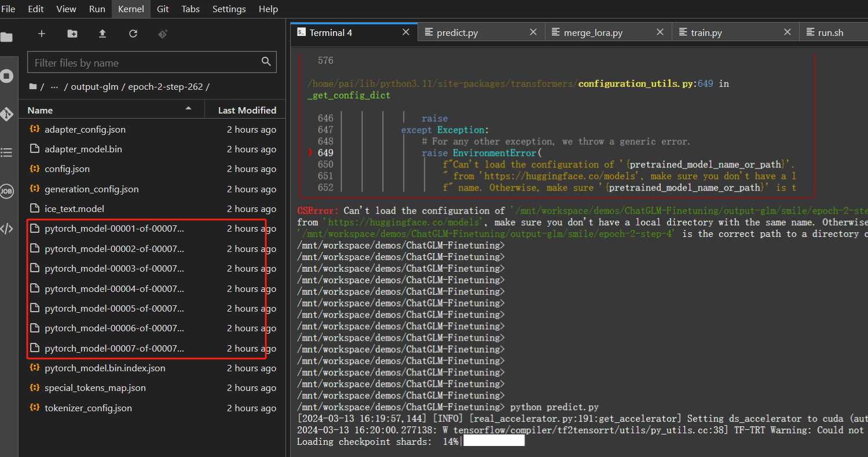Screen dimensions: 868x457
Task: Click the Upload Files icon
Action: click(x=102, y=34)
